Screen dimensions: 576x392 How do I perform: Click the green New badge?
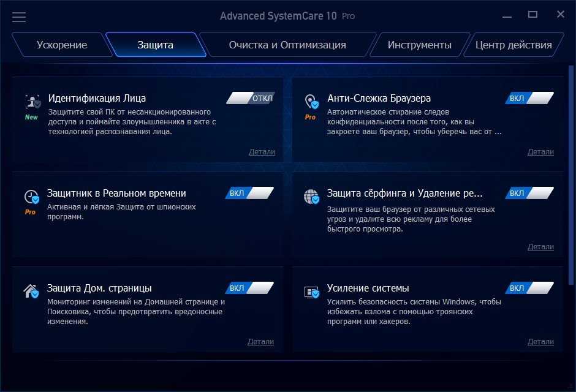click(31, 117)
